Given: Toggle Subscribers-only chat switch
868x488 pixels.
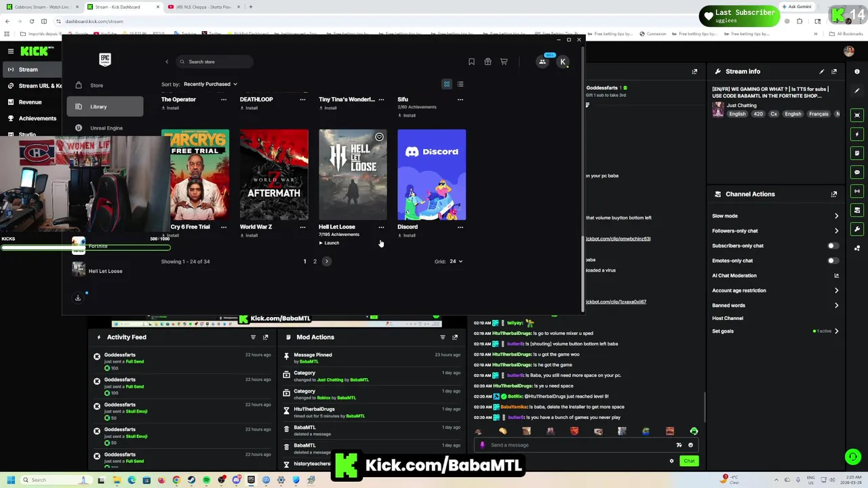Looking at the screenshot, I should (833, 246).
